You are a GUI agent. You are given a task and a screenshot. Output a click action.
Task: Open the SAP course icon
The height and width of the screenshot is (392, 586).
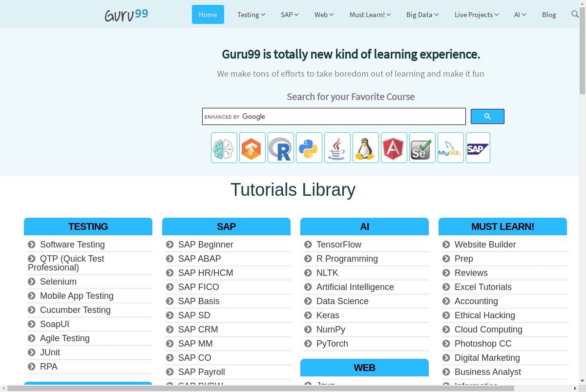[478, 147]
